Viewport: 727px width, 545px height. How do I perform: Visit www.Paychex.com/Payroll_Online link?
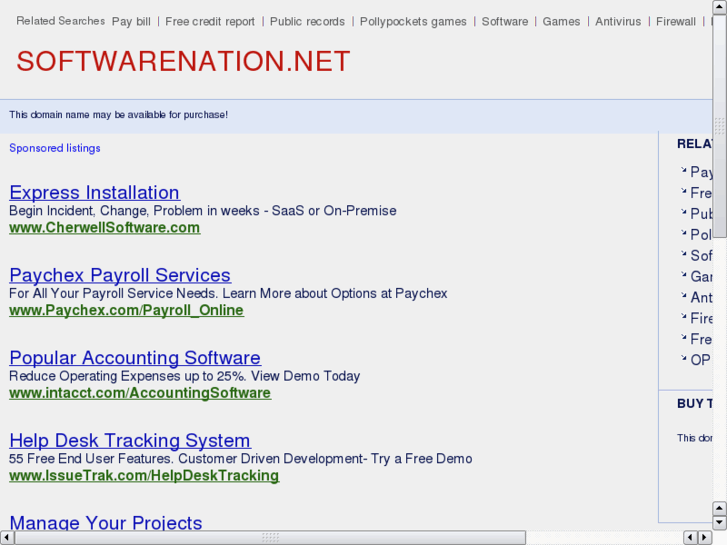(127, 310)
